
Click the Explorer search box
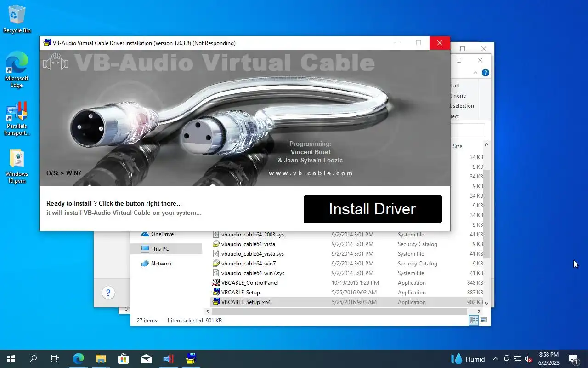(x=468, y=130)
